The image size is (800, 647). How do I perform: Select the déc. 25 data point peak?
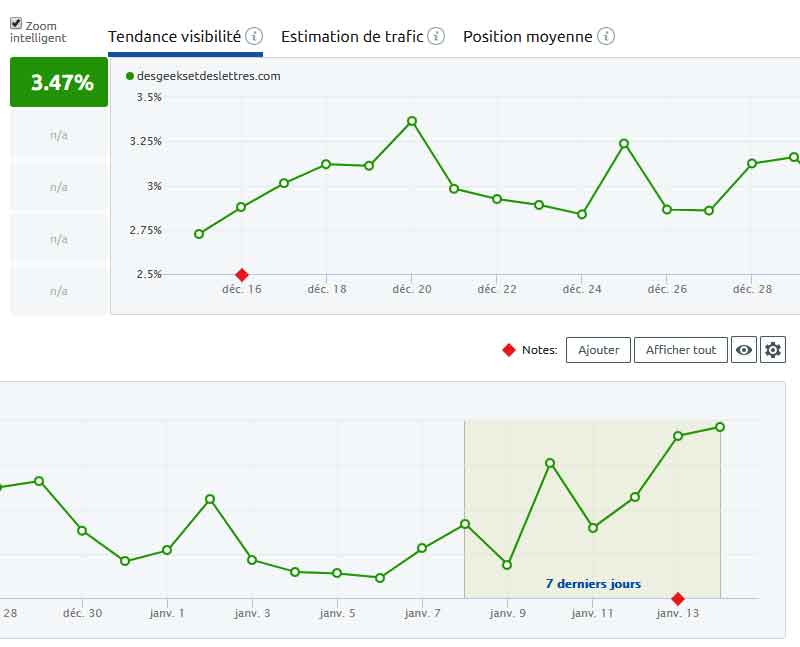[x=624, y=144]
